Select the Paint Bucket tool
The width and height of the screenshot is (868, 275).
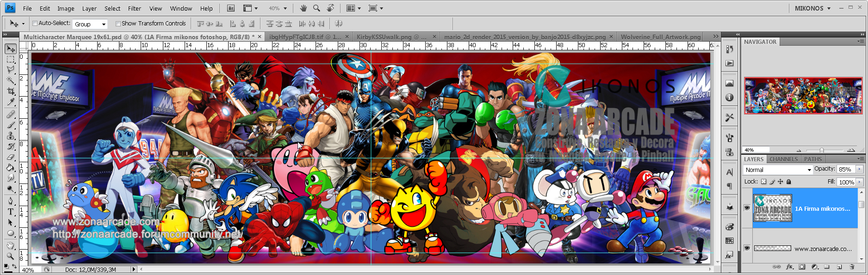11,168
